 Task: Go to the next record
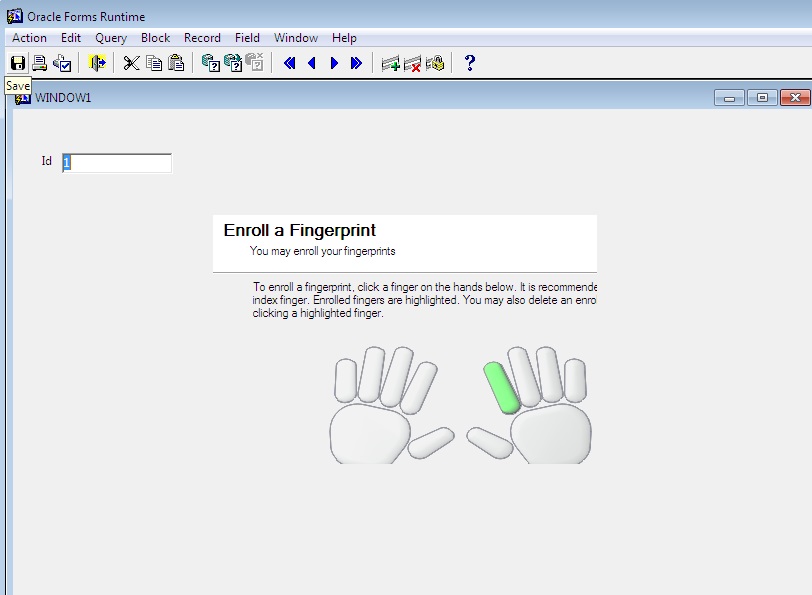point(334,63)
